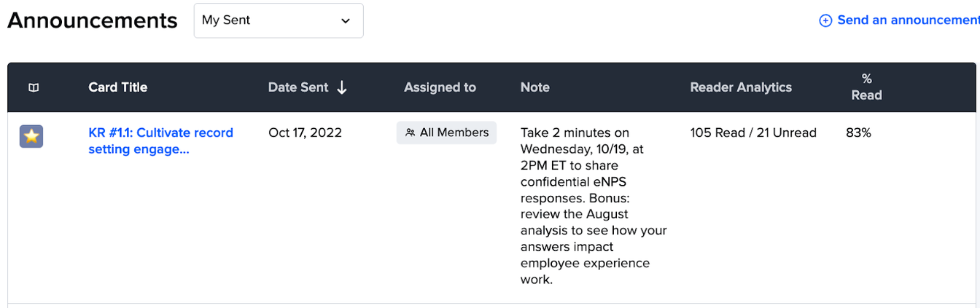Click the 83% read value
Screen dimensions: 980x308
click(x=858, y=133)
